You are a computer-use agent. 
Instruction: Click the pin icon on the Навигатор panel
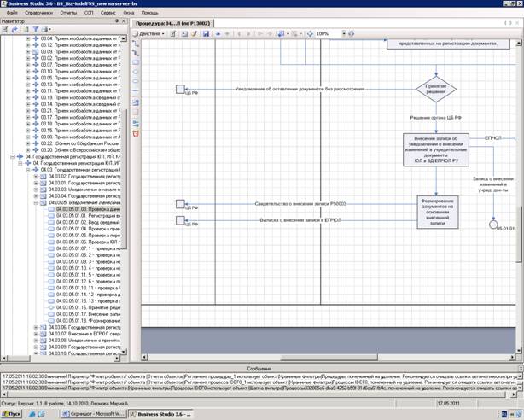click(x=117, y=21)
